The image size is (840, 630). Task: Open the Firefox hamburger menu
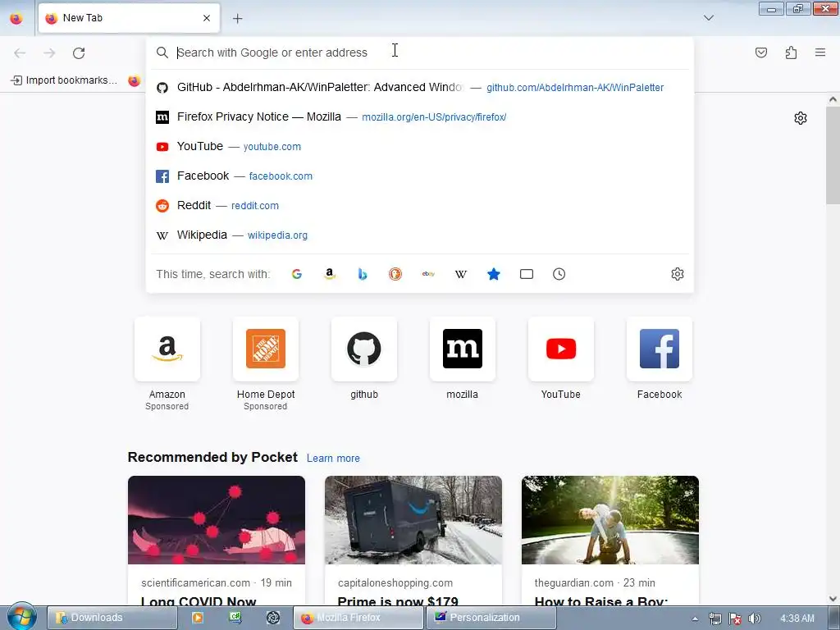(x=820, y=52)
